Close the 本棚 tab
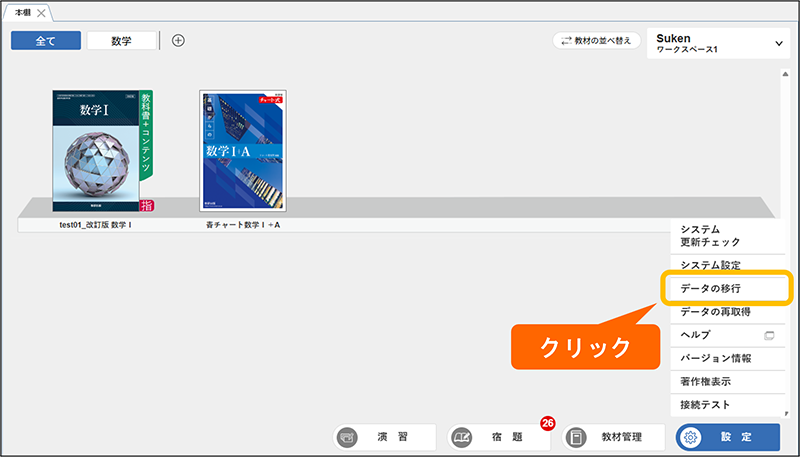The height and width of the screenshot is (457, 800). point(42,12)
